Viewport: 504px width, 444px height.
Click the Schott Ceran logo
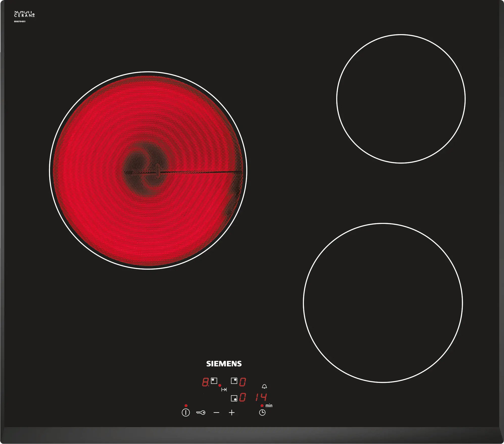[x=24, y=14]
